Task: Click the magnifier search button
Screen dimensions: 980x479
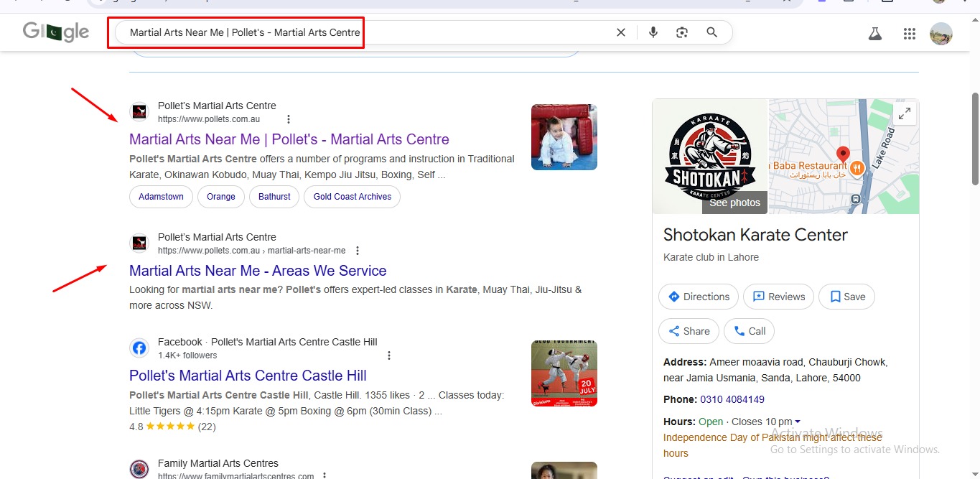Action: tap(711, 32)
